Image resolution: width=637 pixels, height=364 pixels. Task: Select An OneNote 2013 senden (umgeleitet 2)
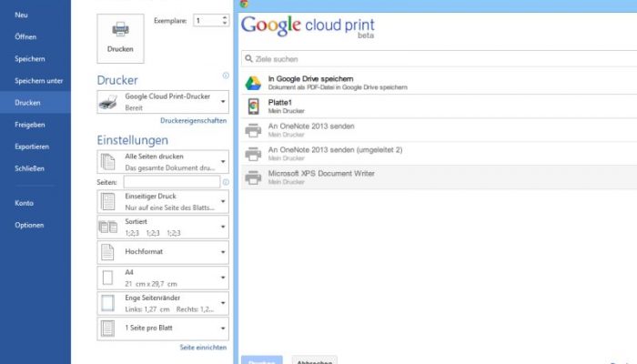(440, 154)
